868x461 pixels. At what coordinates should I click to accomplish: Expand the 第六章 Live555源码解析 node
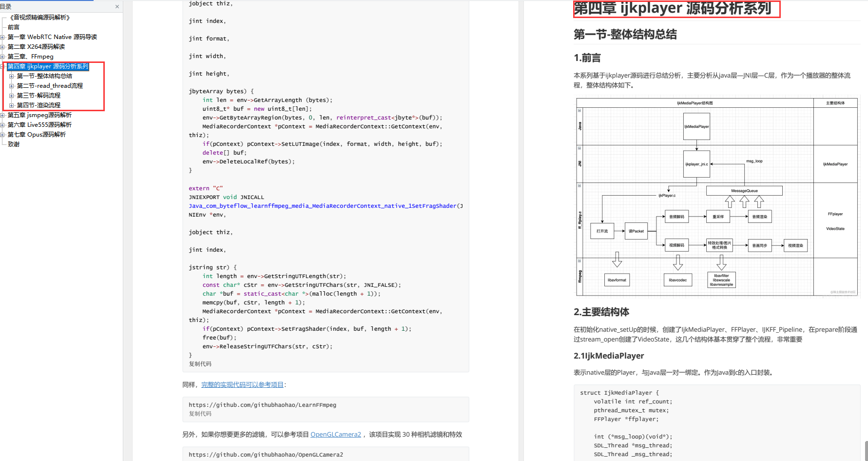(2, 125)
